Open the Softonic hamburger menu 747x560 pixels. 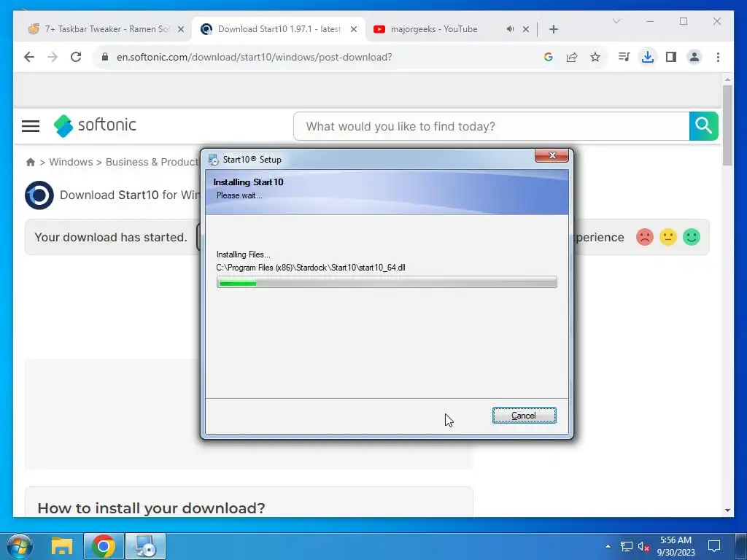pyautogui.click(x=31, y=126)
